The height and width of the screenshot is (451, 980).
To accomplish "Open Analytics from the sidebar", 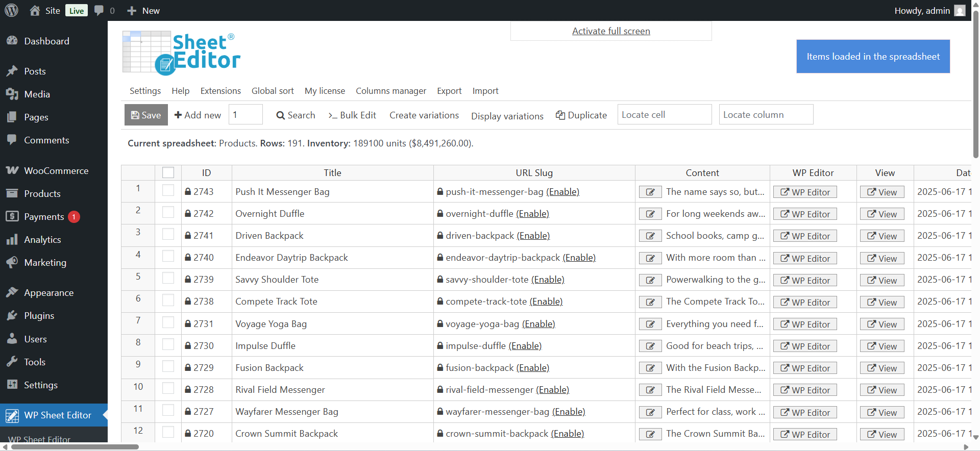I will [x=42, y=240].
